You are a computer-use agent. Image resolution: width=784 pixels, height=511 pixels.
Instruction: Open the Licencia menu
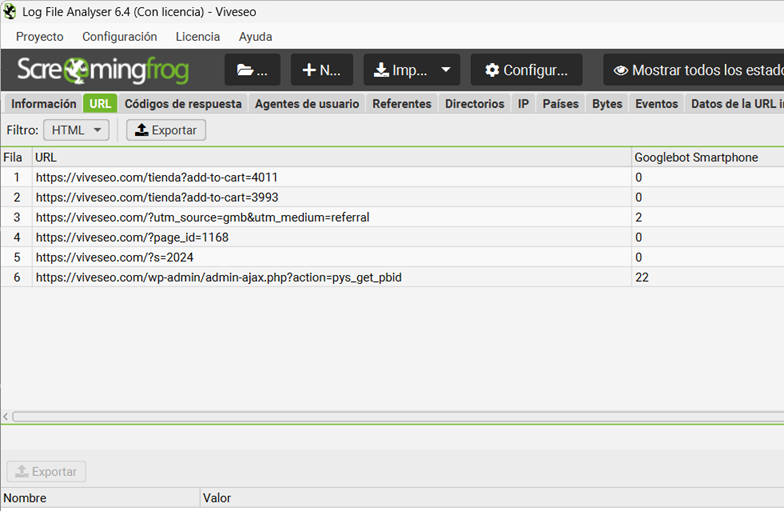[x=197, y=37]
